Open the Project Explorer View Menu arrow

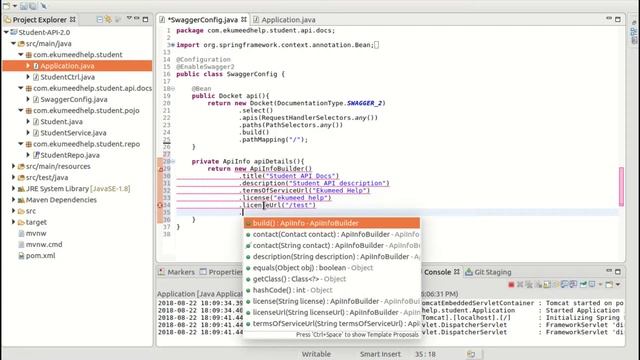(129, 19)
